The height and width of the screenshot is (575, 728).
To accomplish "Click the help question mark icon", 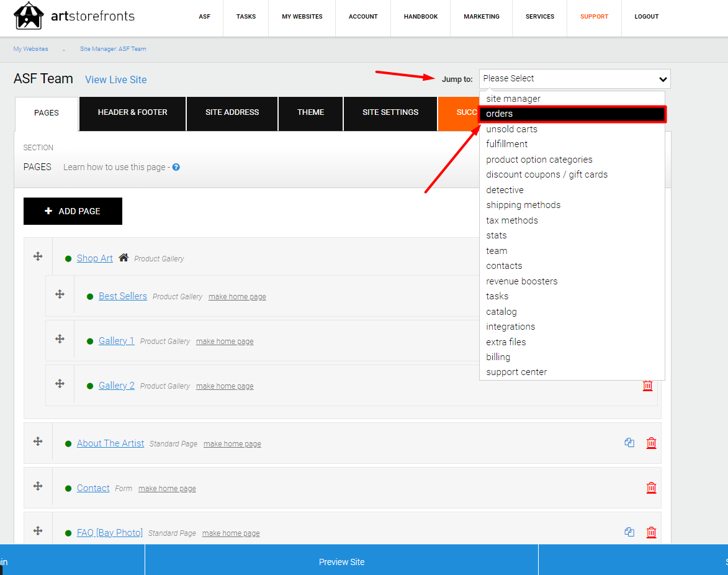I will click(176, 167).
